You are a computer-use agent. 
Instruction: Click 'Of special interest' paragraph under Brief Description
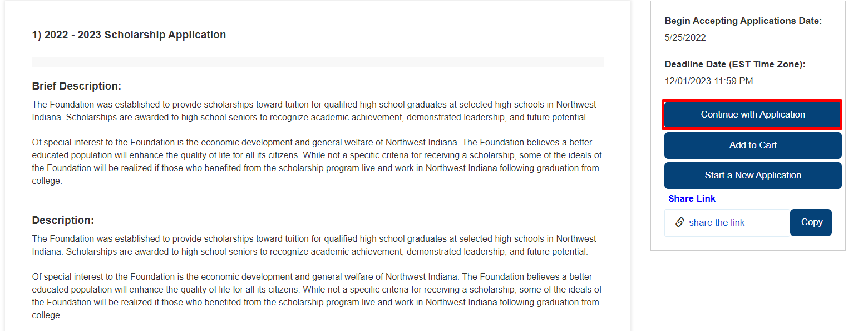pos(317,162)
